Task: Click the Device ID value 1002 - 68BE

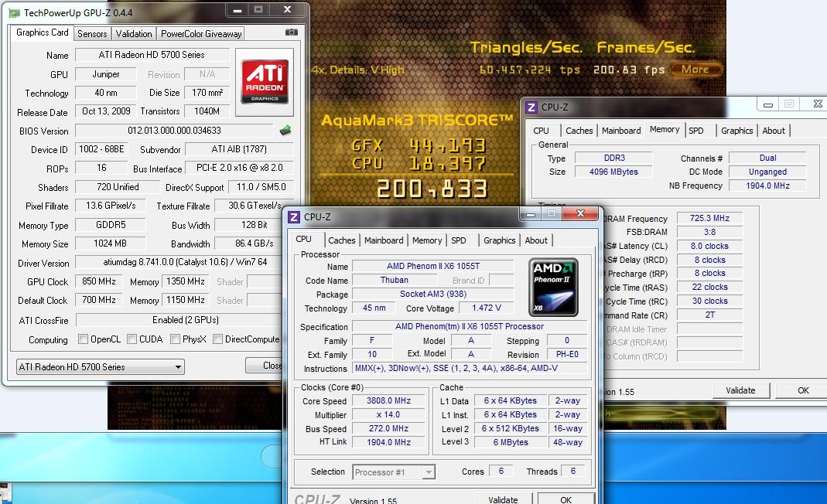Action: point(102,149)
